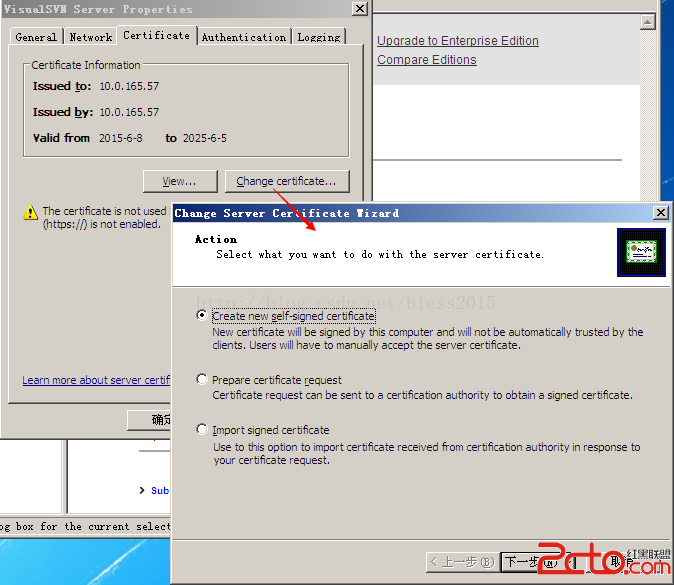
Task: Follow Learn more about server certificates link
Action: click(x=96, y=380)
